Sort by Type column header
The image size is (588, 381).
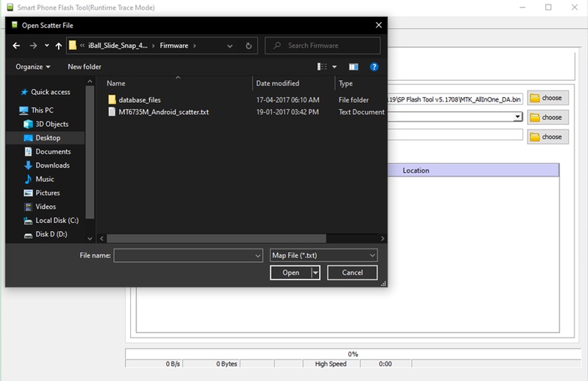(x=360, y=83)
